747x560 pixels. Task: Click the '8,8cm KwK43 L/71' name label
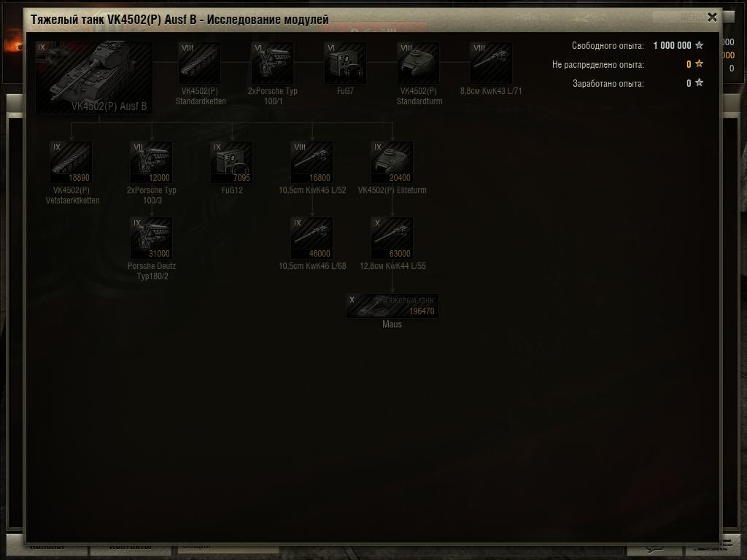pos(491,91)
